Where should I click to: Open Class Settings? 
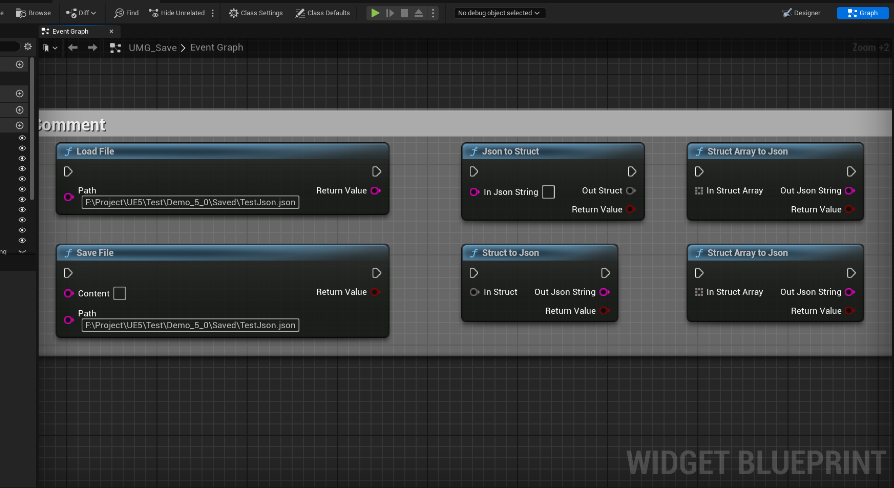click(256, 13)
